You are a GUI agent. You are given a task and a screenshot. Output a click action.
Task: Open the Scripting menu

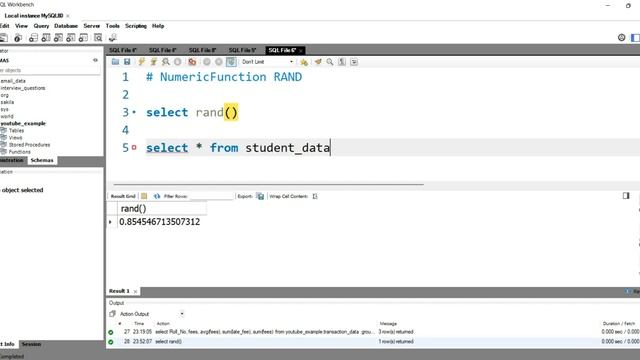[136, 26]
